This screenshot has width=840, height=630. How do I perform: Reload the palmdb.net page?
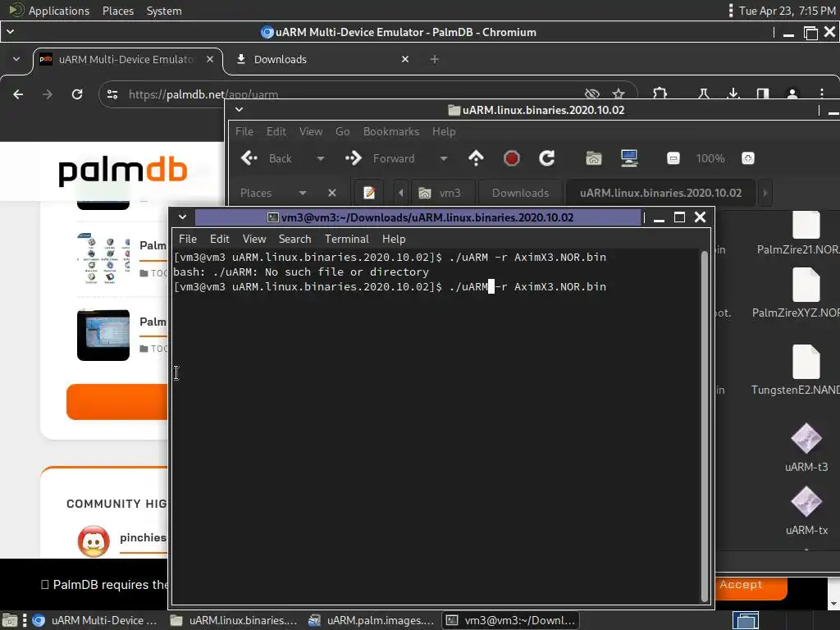(77, 94)
